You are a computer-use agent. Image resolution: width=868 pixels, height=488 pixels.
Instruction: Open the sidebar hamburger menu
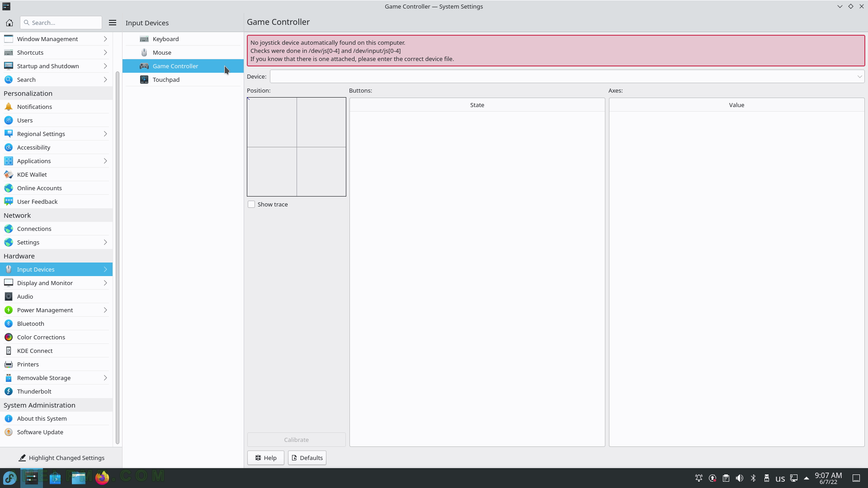(x=113, y=23)
